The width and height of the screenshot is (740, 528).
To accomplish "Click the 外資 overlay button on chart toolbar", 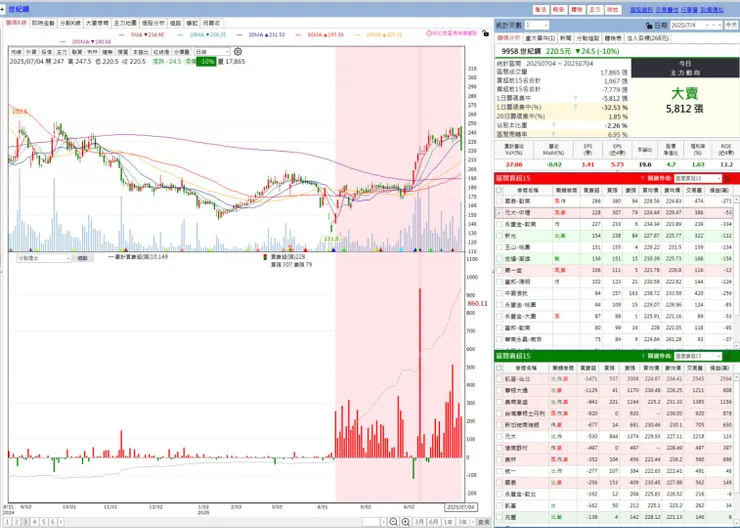I will 31,52.
